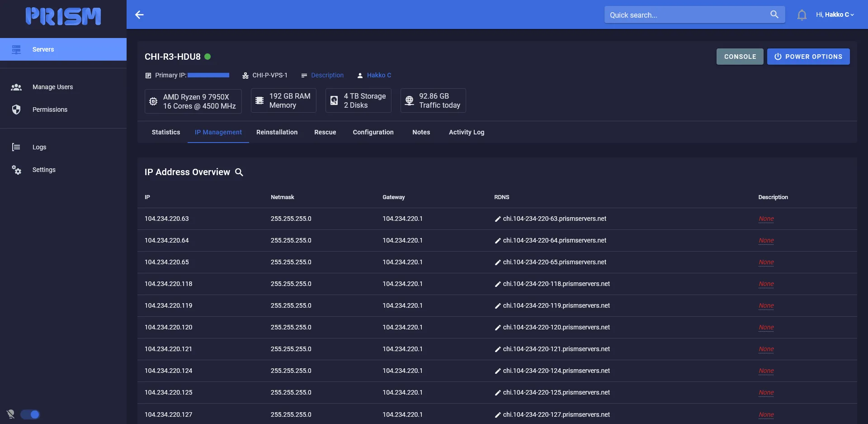The width and height of the screenshot is (868, 424).
Task: Click the Hakko C owner link
Action: click(x=379, y=75)
